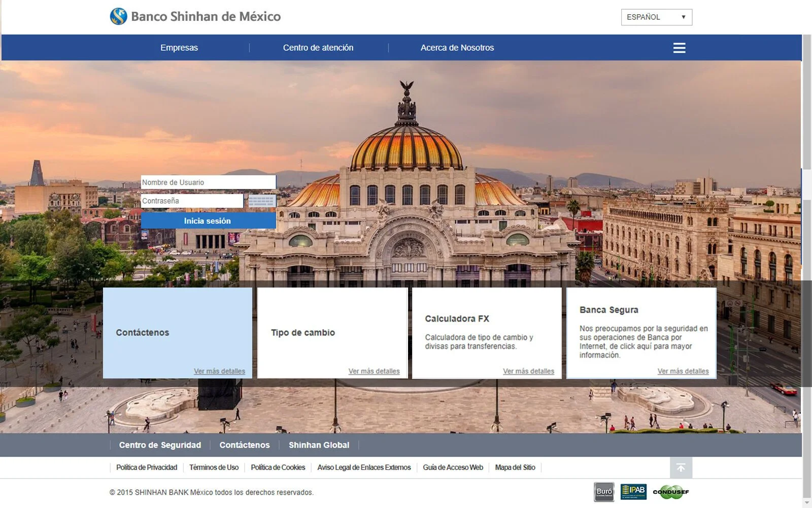This screenshot has width=812, height=508.
Task: Focus the Contraseña password field
Action: 192,201
